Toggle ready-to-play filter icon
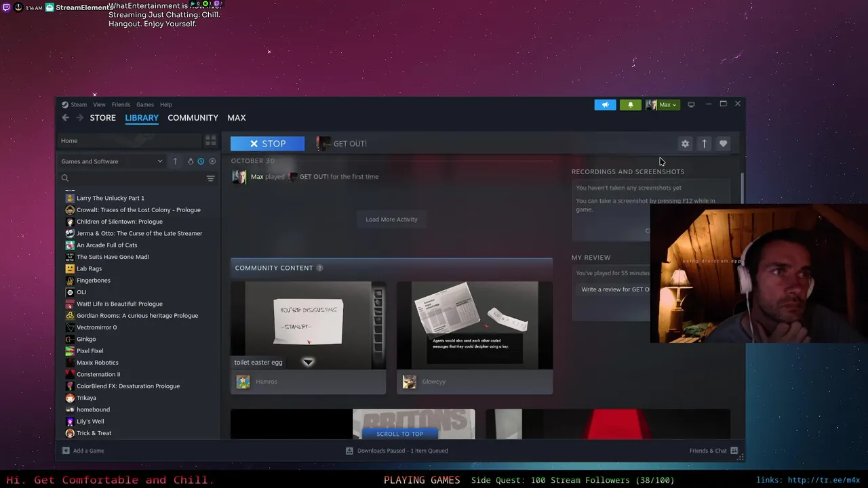 212,161
